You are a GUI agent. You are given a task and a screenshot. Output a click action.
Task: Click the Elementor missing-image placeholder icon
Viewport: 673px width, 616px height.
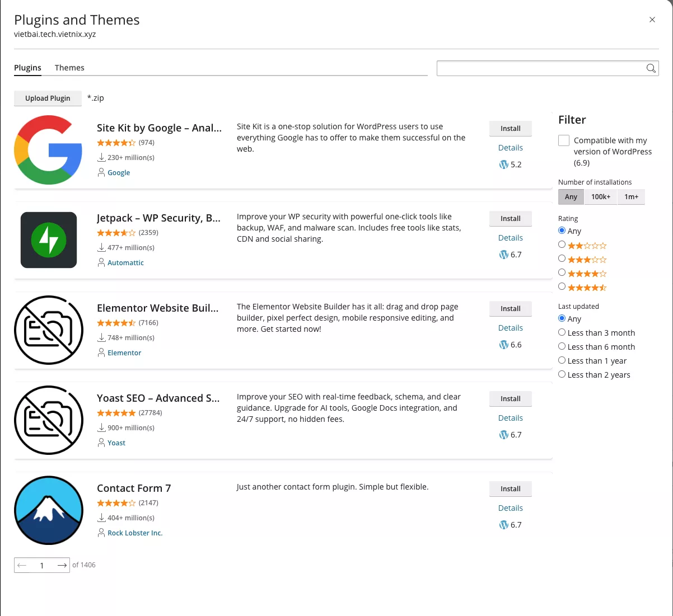pos(49,330)
